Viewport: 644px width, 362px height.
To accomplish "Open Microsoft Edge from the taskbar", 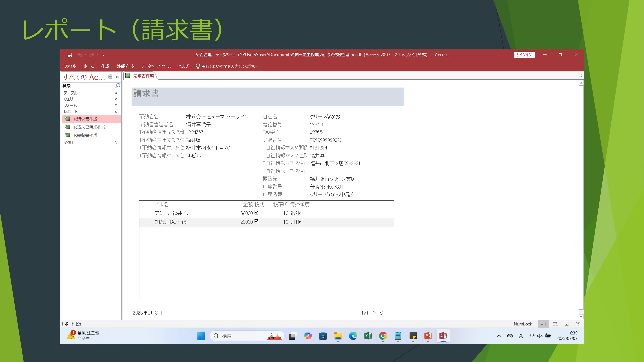I will pos(353,336).
